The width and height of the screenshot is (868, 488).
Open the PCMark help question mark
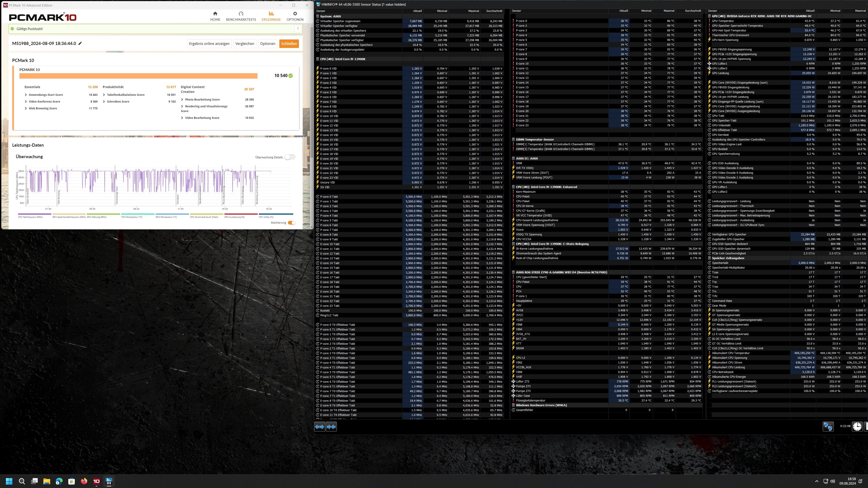298,29
